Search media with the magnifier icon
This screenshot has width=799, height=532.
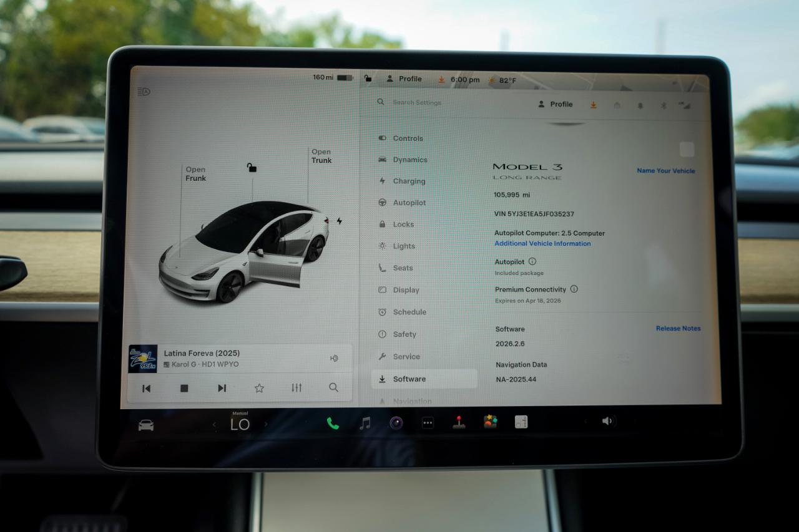pos(334,388)
